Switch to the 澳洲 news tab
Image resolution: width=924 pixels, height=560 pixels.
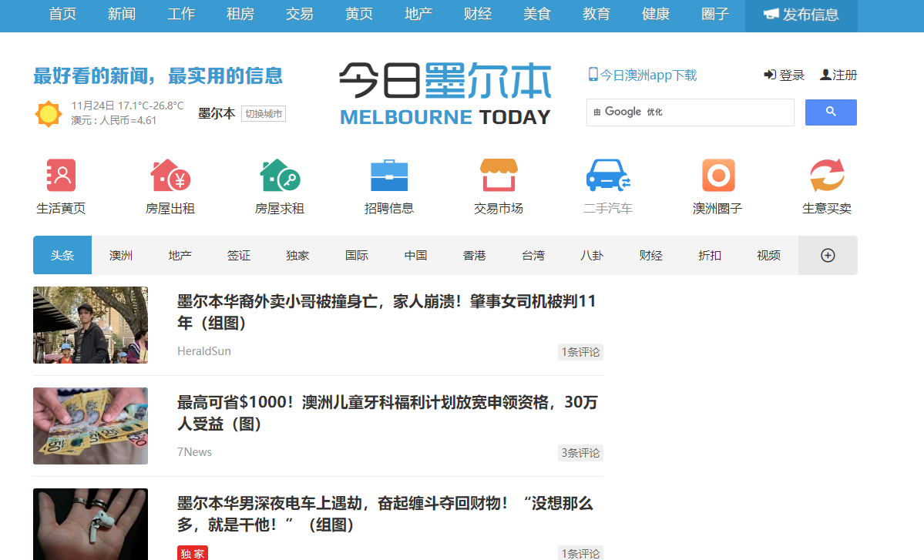tap(121, 256)
